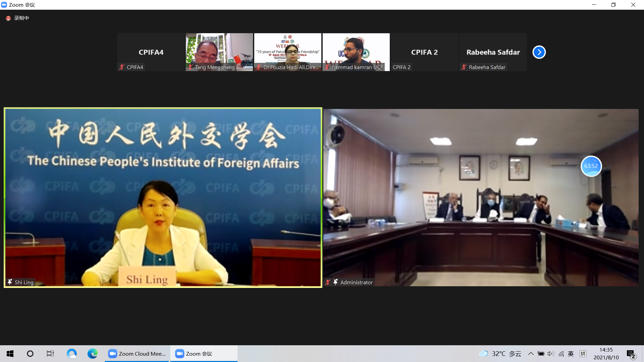Screen dimensions: 644x362
Task: Select the CPIFA 2 participant thumbnail
Action: point(425,52)
